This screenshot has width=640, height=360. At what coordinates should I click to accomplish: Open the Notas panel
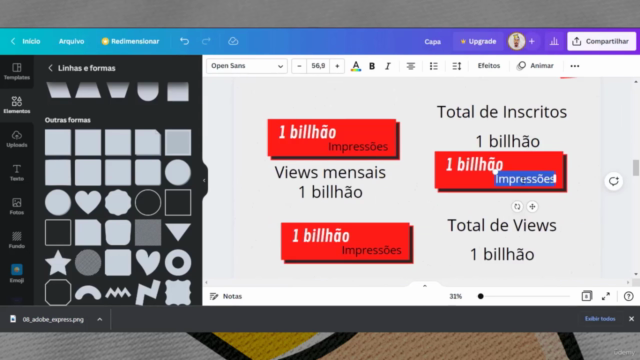click(226, 296)
